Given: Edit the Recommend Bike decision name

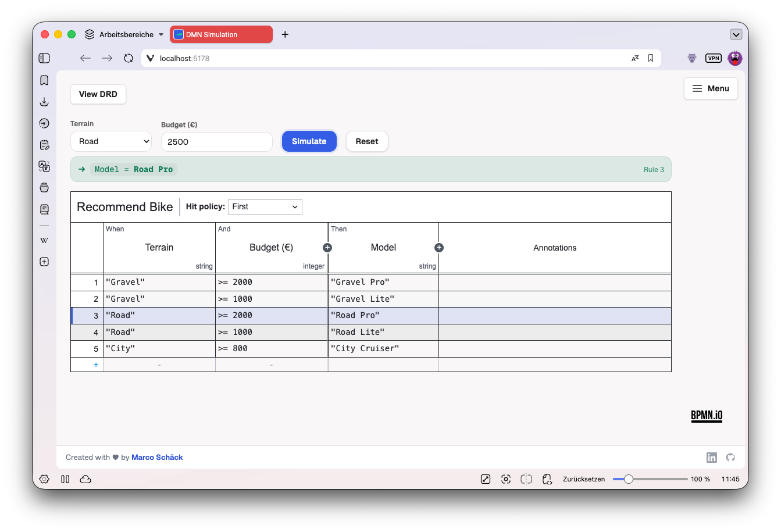Looking at the screenshot, I should (125, 207).
